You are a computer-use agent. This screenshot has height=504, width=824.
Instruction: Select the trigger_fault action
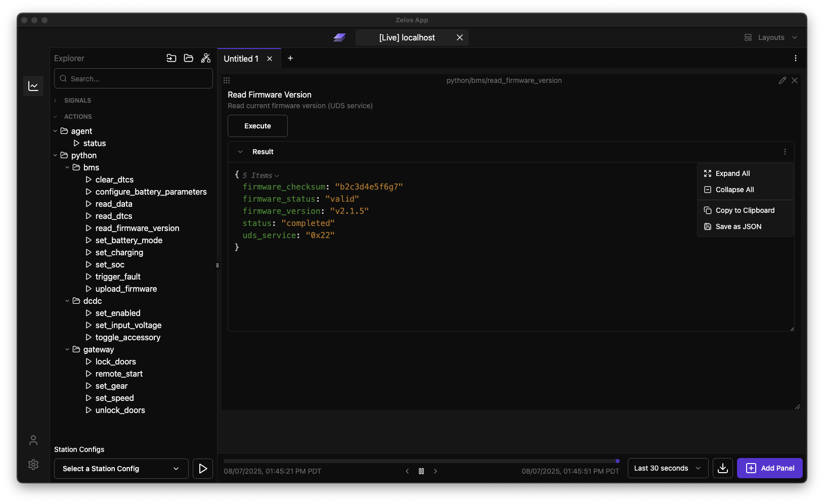point(118,277)
